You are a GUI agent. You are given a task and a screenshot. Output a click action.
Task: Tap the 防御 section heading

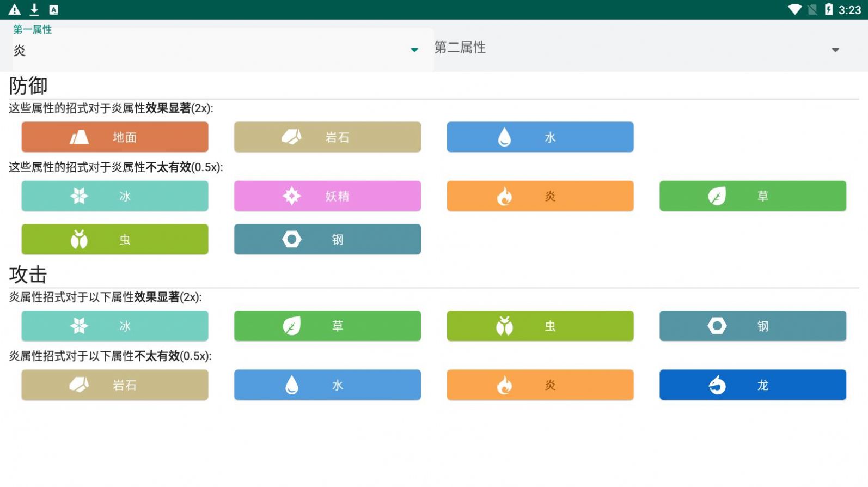point(28,86)
